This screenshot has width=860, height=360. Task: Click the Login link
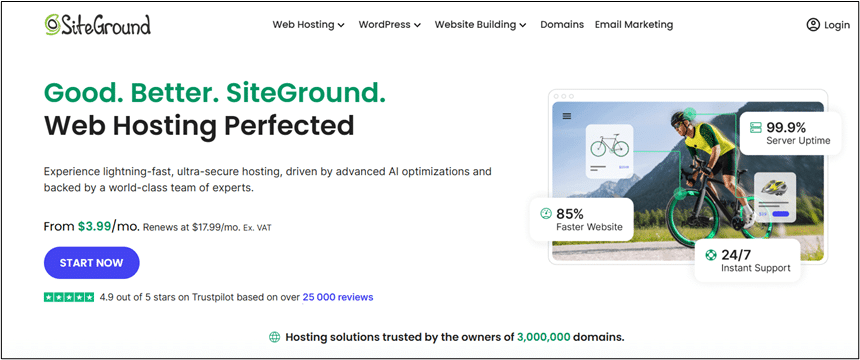pos(837,25)
